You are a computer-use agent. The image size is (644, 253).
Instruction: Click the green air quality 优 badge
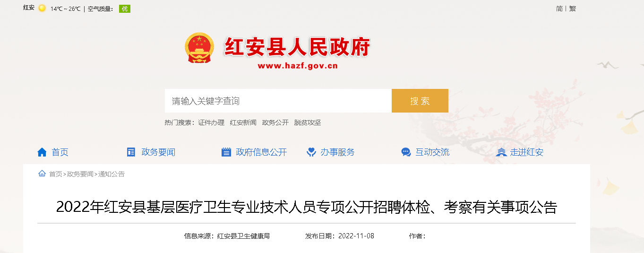coord(125,9)
